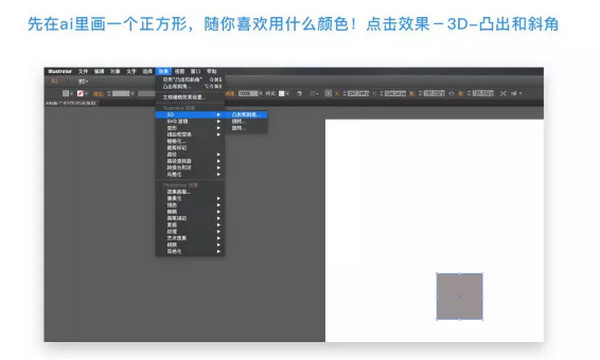Image resolution: width=600 pixels, height=360 pixels.
Task: Click the fill color swatch in control bar
Action: click(66, 93)
